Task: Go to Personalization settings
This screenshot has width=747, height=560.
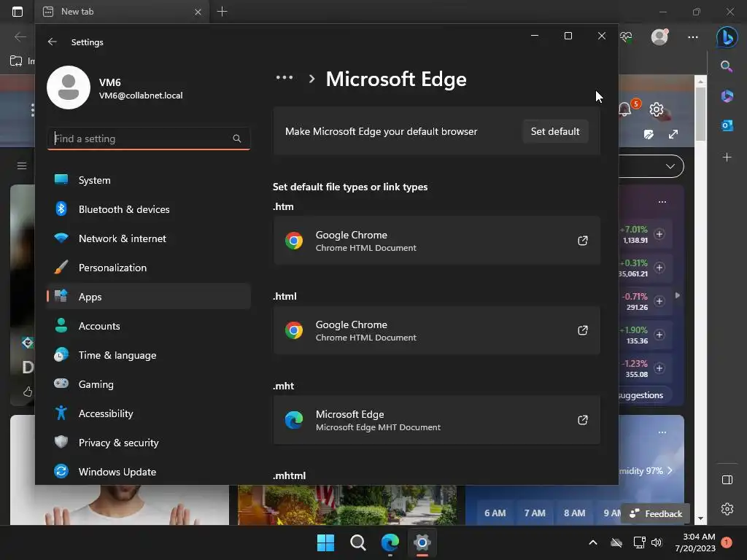Action: click(x=149, y=268)
